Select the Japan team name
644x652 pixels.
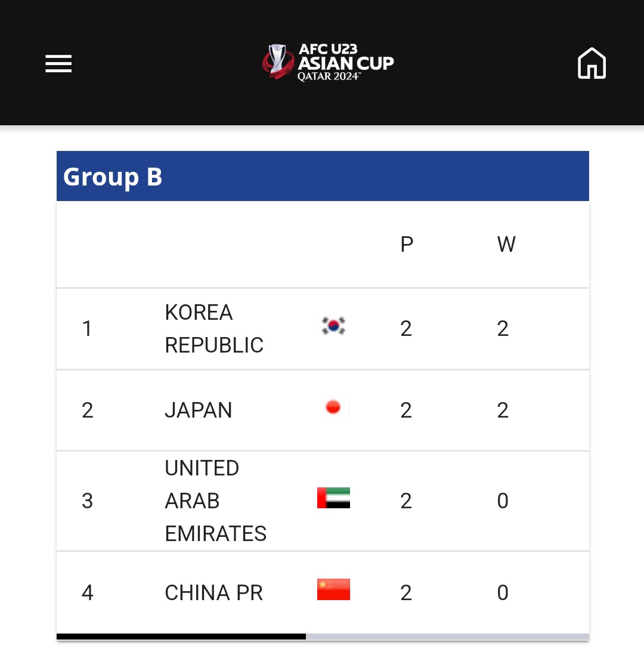[198, 410]
